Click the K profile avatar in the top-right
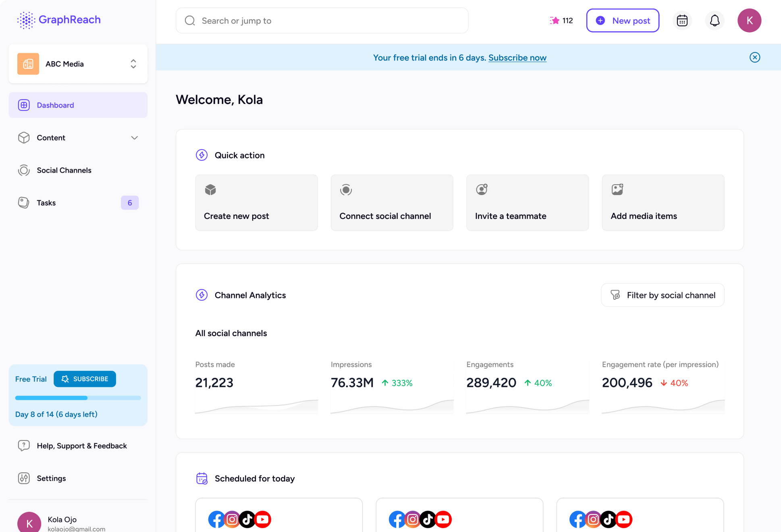The height and width of the screenshot is (532, 781). click(749, 21)
